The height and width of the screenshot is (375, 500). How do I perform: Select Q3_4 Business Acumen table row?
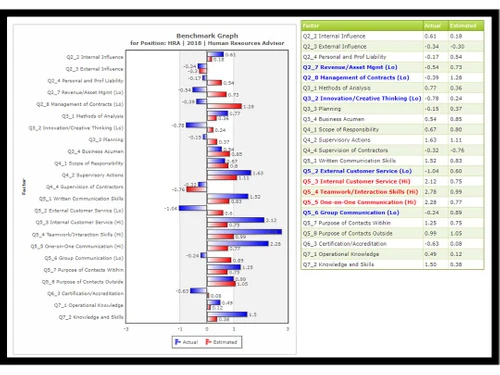tap(392, 119)
